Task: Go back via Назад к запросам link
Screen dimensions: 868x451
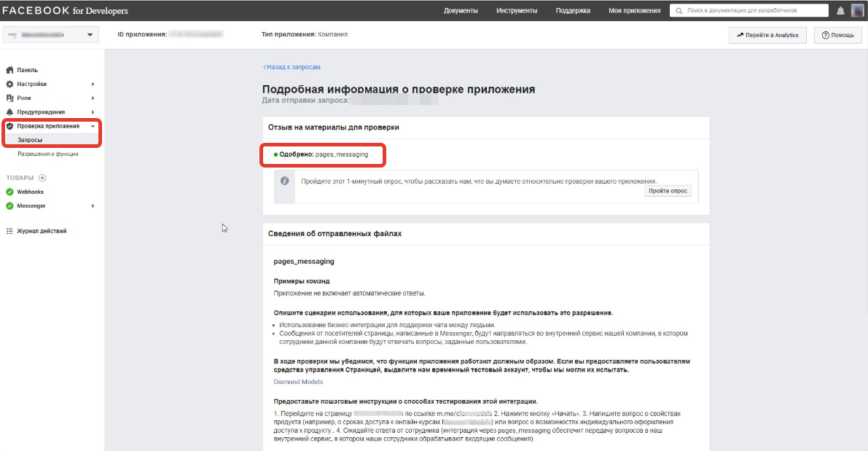Action: click(292, 67)
